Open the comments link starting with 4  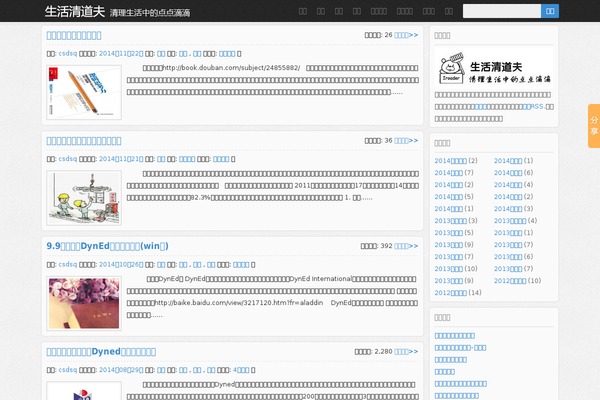click(241, 370)
